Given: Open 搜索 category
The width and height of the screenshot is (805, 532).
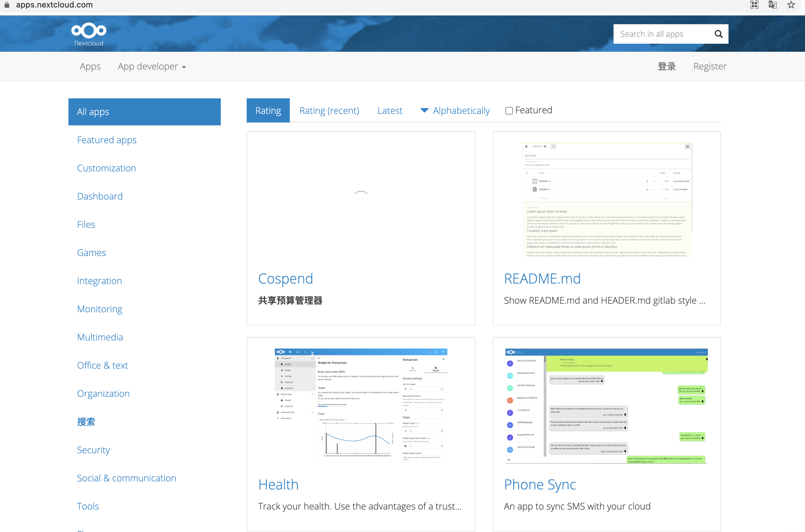Looking at the screenshot, I should [86, 421].
